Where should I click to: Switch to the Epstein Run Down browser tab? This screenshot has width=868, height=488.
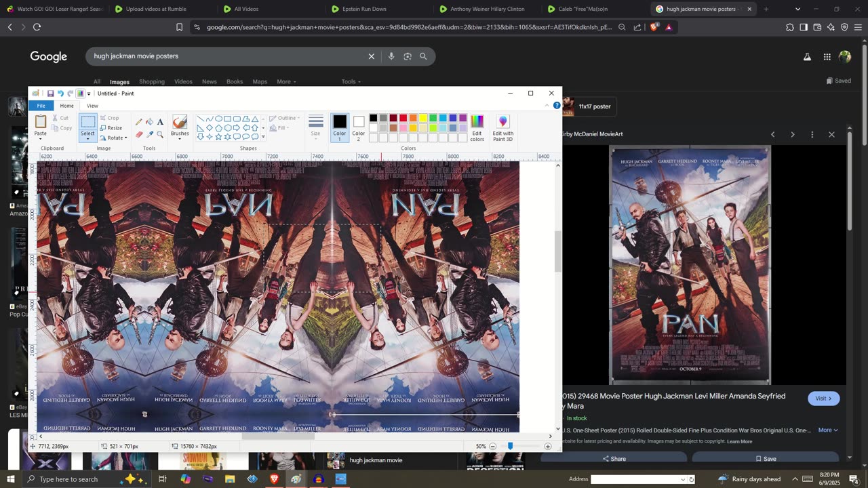point(364,9)
